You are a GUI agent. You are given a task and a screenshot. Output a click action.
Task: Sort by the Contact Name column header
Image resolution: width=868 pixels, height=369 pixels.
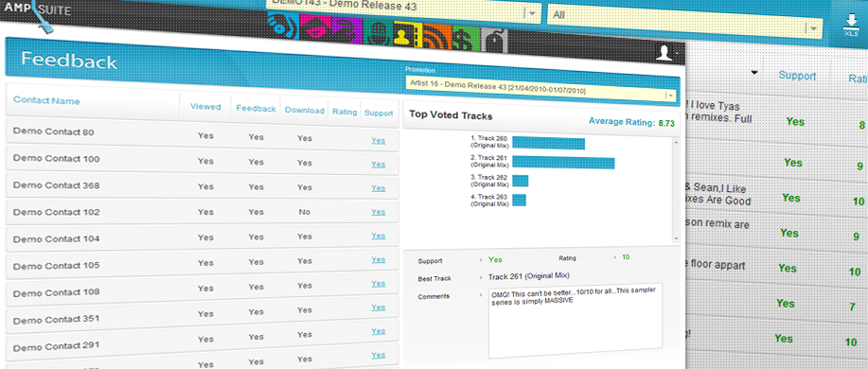pos(46,100)
